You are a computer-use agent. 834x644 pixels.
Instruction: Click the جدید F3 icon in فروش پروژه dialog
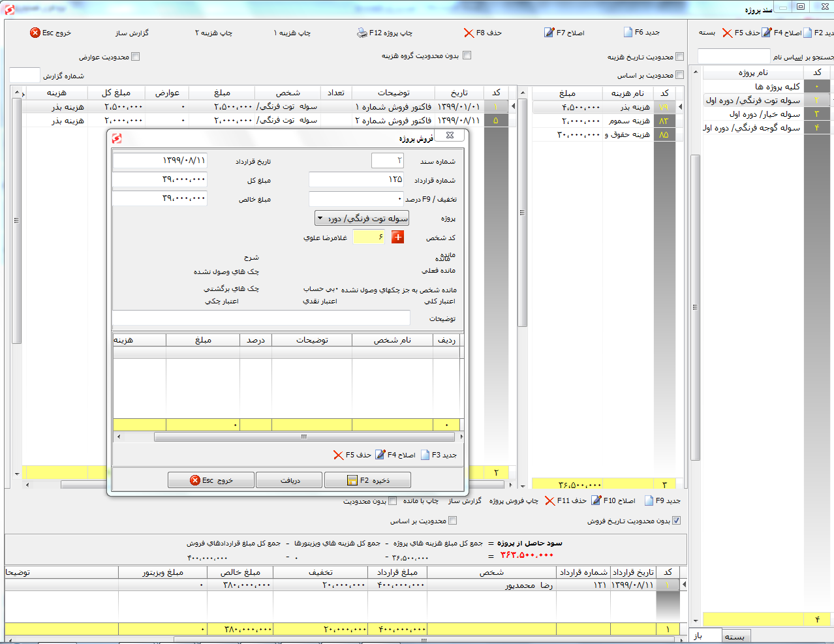pos(425,455)
